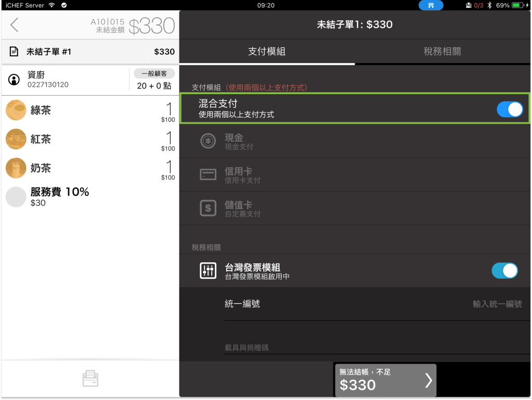Select the credit card payment icon
The image size is (532, 400).
pyautogui.click(x=208, y=175)
